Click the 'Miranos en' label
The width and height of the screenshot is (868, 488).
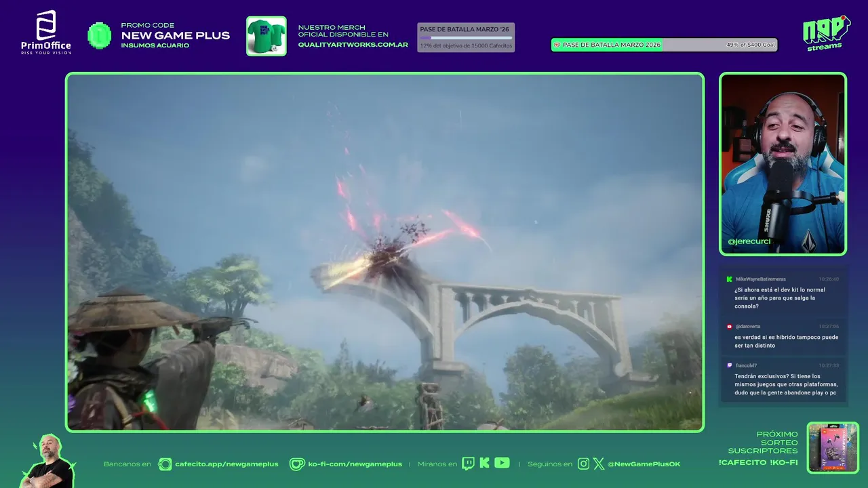pyautogui.click(x=437, y=464)
